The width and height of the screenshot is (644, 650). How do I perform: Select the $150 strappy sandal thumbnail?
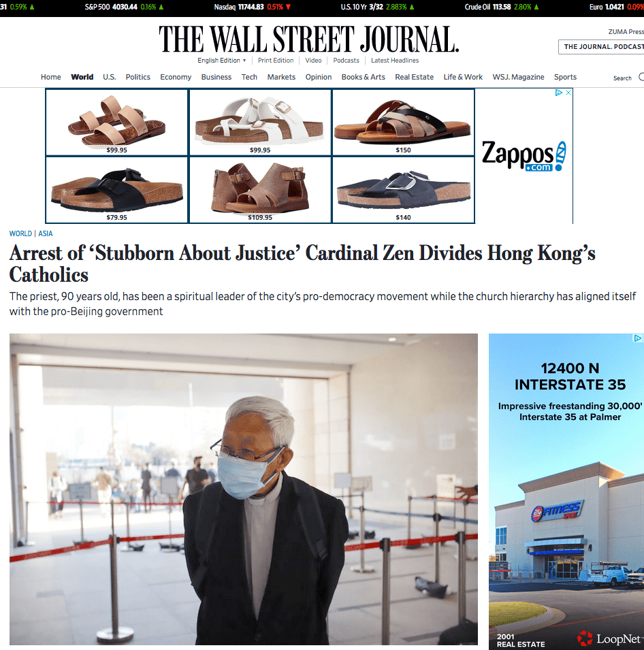(403, 123)
